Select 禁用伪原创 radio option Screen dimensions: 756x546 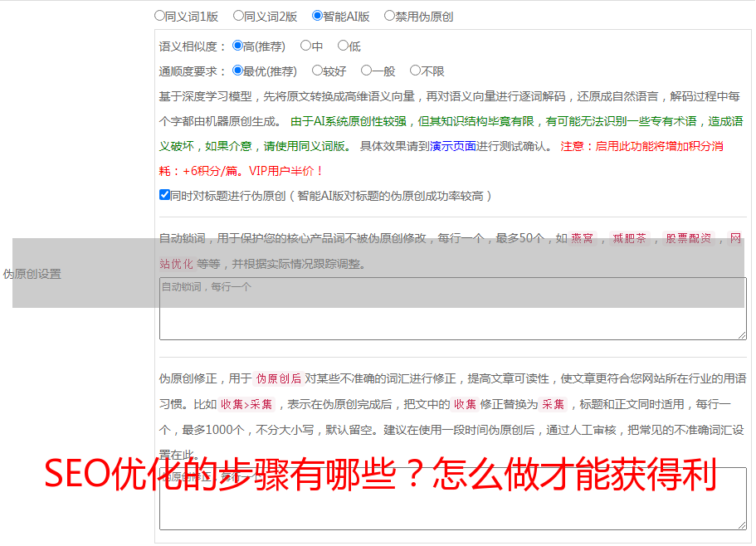point(389,16)
